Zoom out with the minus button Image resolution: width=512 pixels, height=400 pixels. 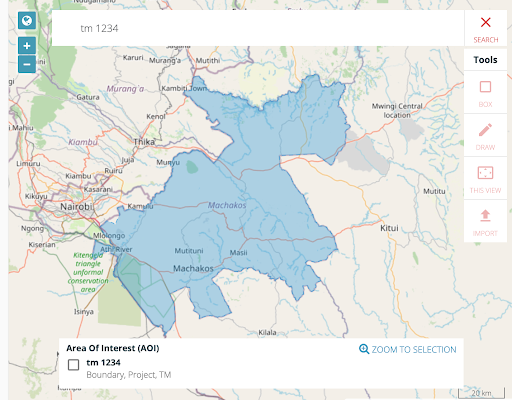click(27, 64)
